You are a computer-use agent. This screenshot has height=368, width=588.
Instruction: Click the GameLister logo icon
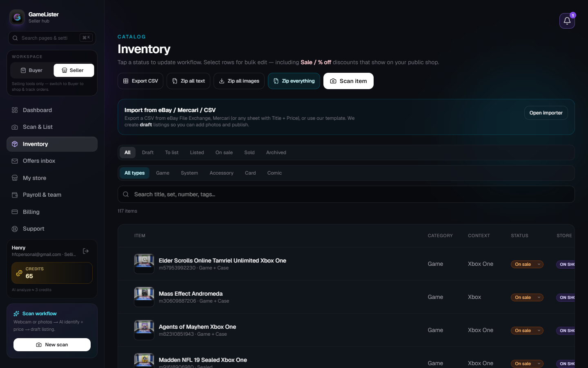[17, 17]
